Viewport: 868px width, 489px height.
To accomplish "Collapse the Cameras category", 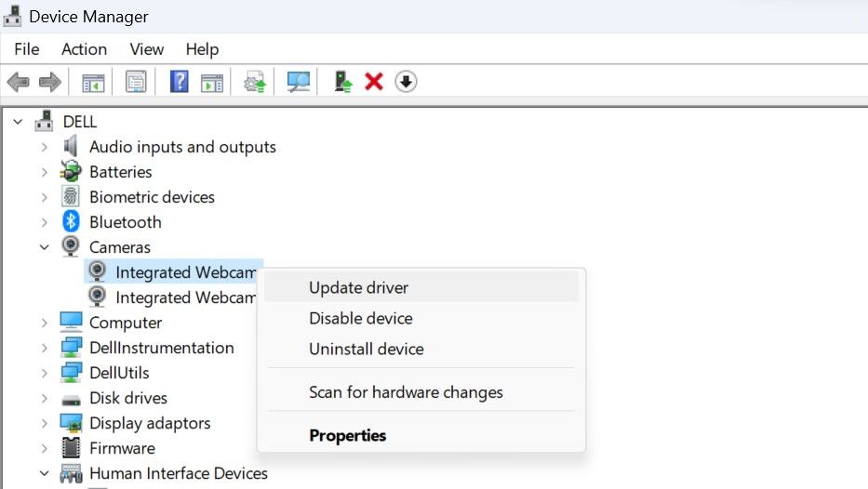I will point(45,247).
